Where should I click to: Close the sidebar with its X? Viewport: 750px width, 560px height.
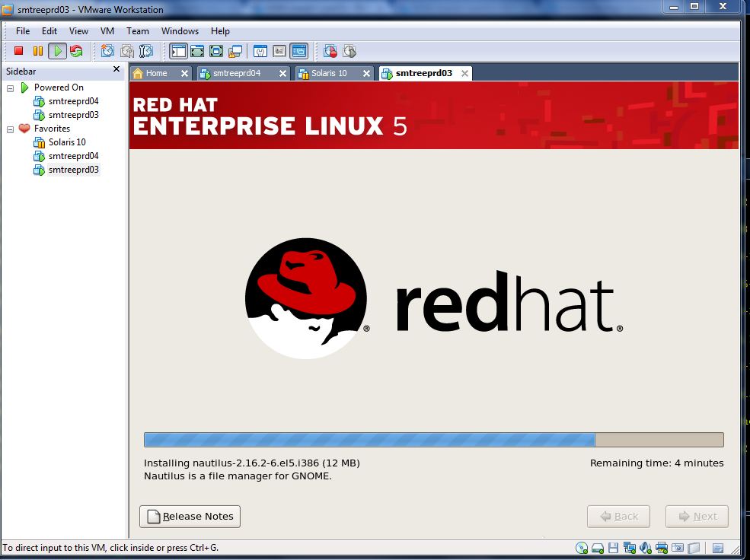tap(116, 70)
